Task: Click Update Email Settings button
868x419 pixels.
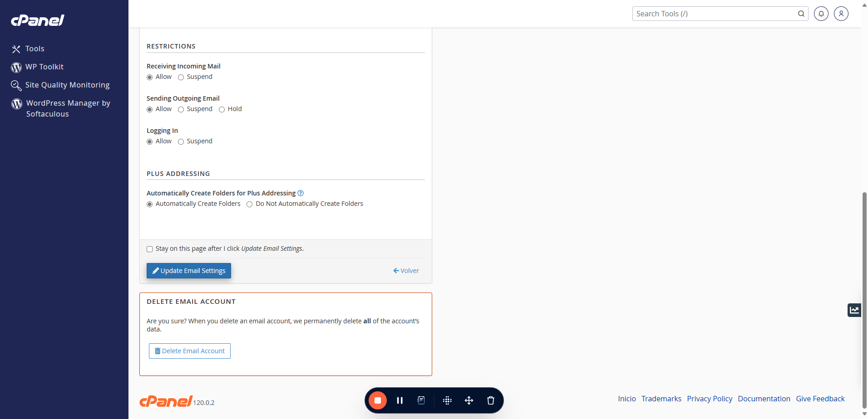Action: tap(189, 271)
